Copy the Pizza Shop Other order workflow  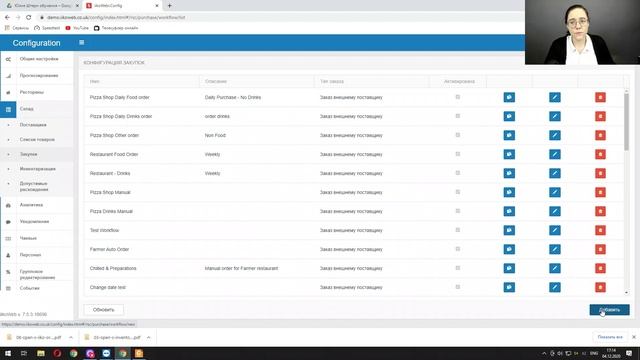(509, 135)
